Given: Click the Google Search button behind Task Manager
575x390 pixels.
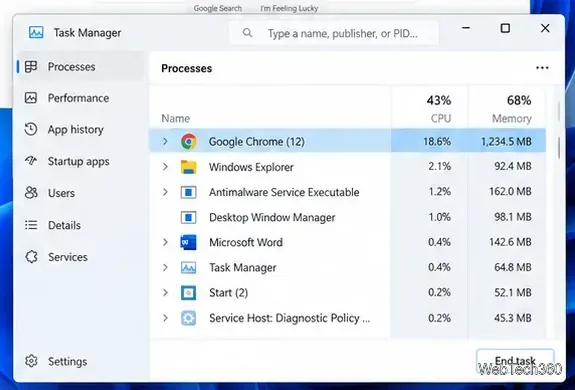Looking at the screenshot, I should 217,8.
